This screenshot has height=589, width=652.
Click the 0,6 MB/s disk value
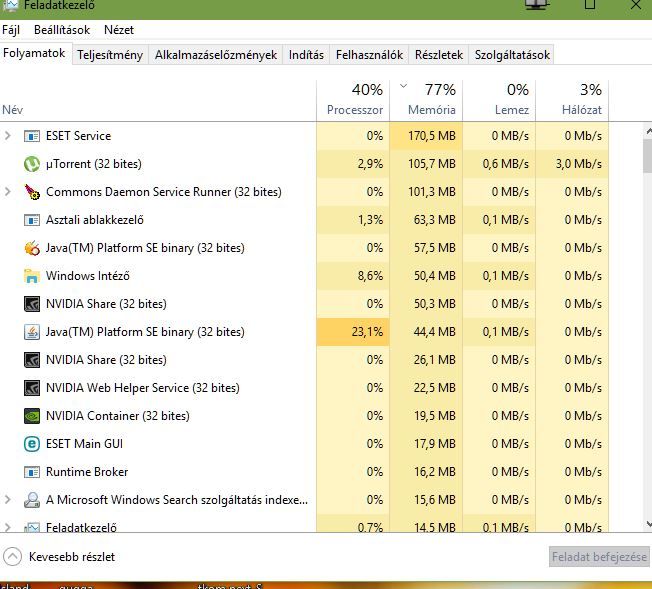coord(506,164)
